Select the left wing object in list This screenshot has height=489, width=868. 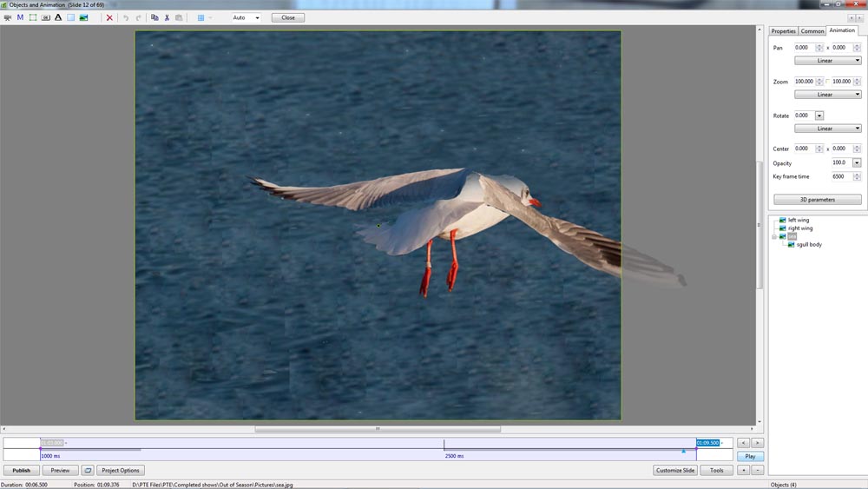tap(798, 220)
